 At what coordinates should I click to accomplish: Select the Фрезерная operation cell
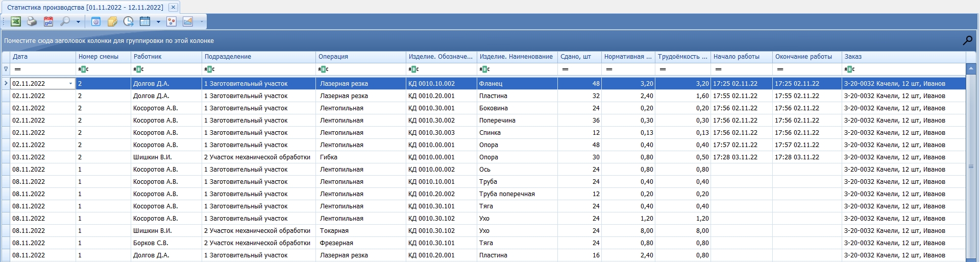(361, 243)
